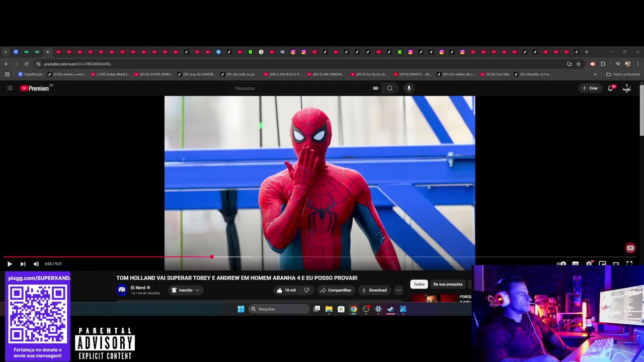The image size is (644, 362).
Task: Open the Xandão vs Fra... bookmark
Action: point(533,74)
